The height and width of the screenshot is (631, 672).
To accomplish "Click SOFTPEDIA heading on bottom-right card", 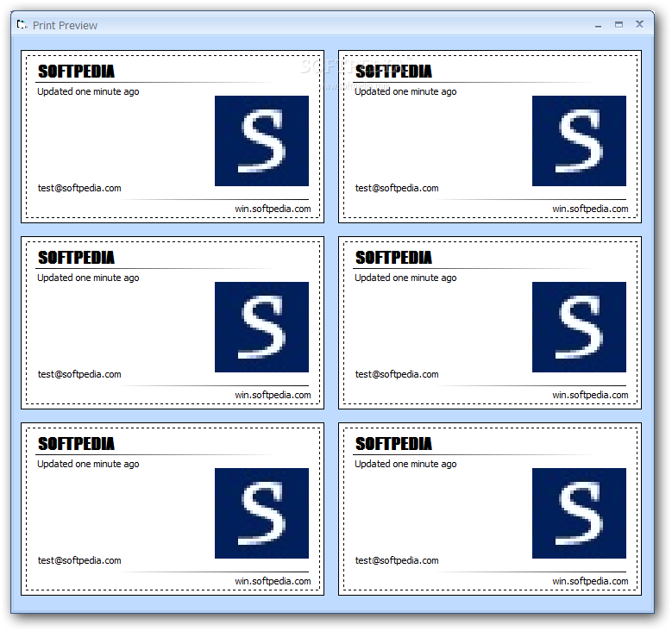I will coord(393,444).
